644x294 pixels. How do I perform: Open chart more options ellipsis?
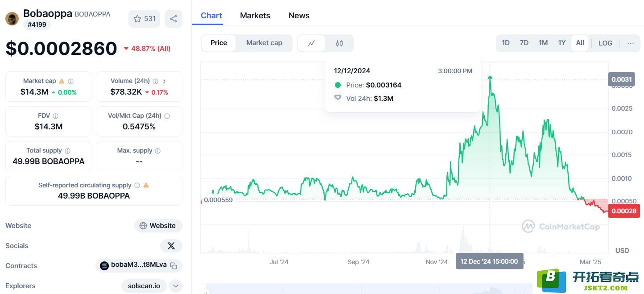pos(630,43)
